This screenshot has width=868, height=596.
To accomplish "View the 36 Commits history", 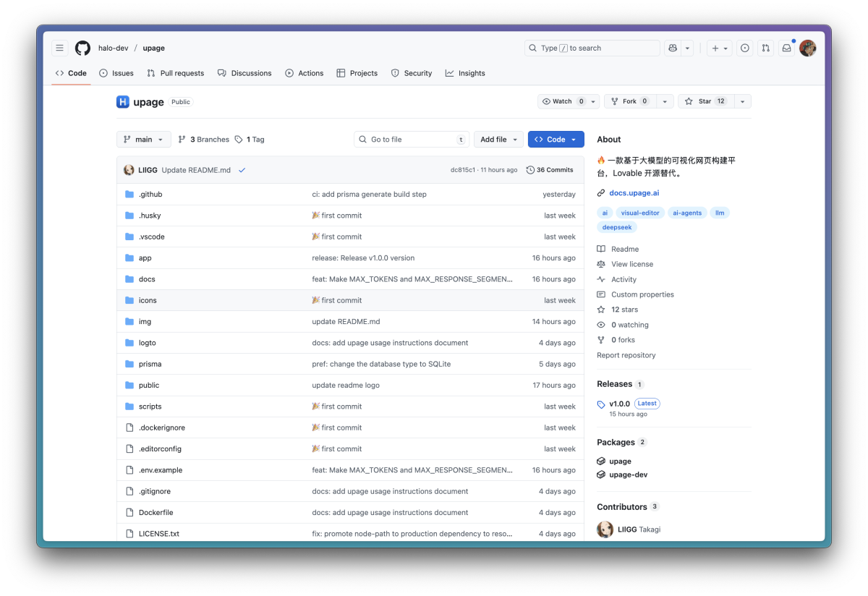I will coord(550,170).
